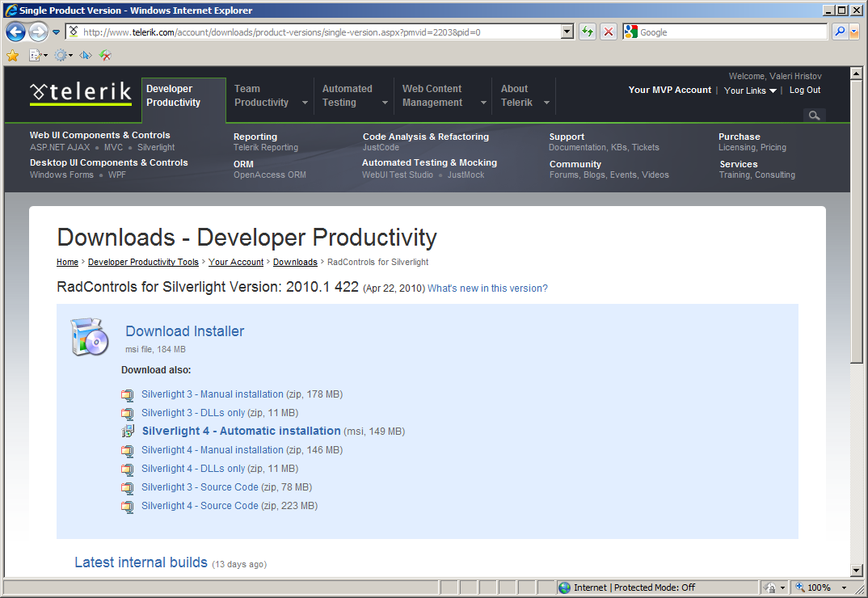Click Your MVP Account link
Viewport: 868px width, 598px height.
point(669,90)
